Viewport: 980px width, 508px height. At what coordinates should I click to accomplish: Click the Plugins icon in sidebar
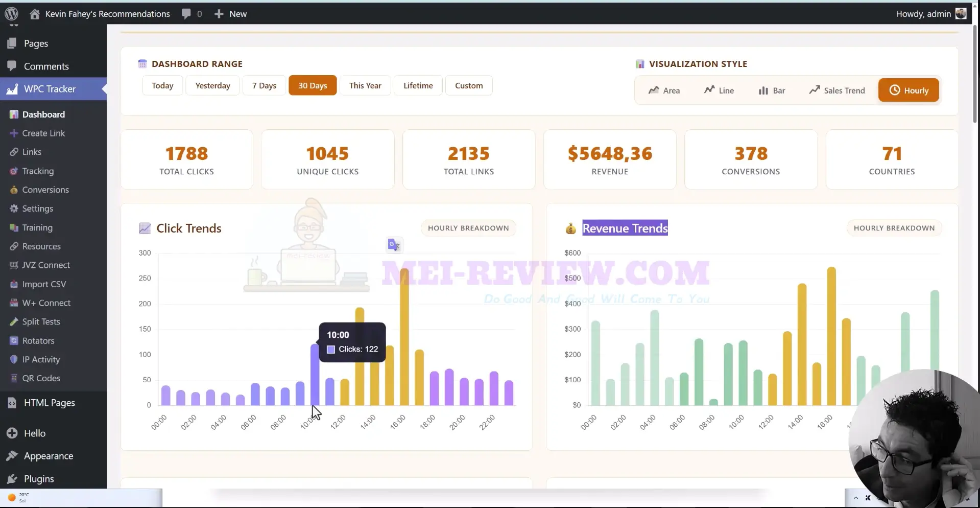12,478
